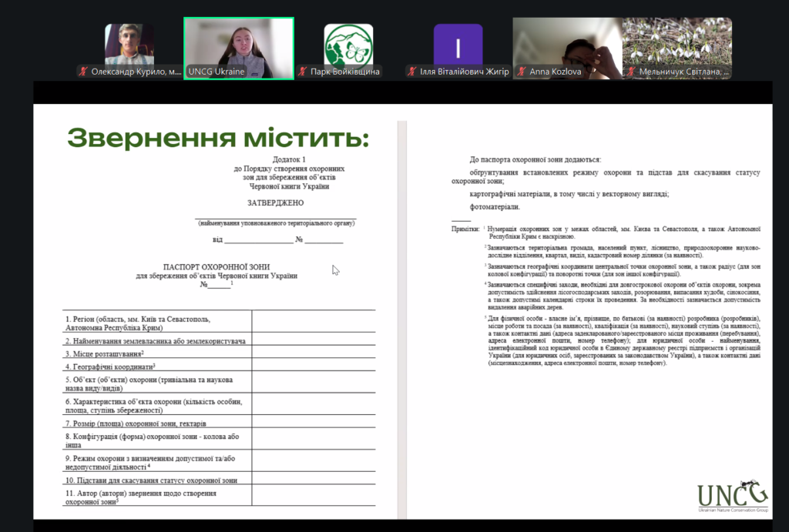
Task: Click the 'ЗАТВЕРДЖЕНО' text on the form
Action: pos(275,203)
